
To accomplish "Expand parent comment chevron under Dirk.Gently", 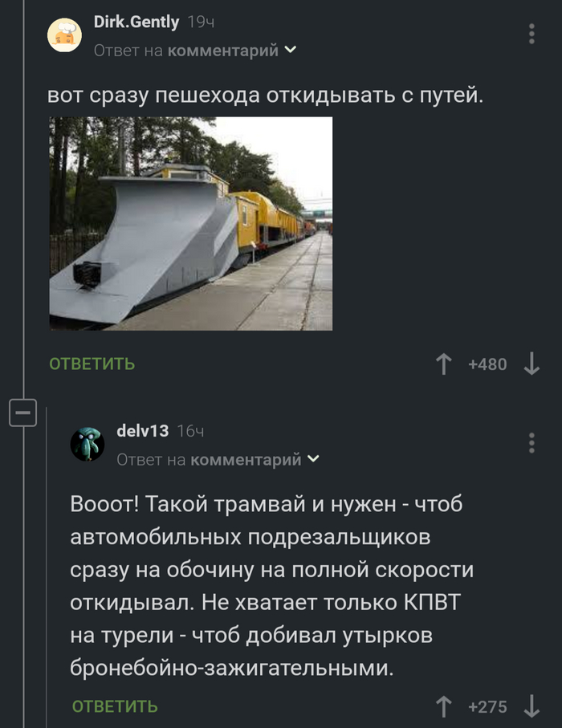I will [x=291, y=49].
